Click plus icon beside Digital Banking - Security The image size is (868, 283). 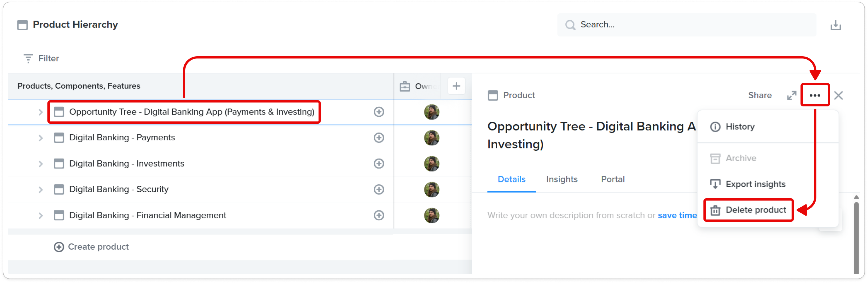(379, 189)
